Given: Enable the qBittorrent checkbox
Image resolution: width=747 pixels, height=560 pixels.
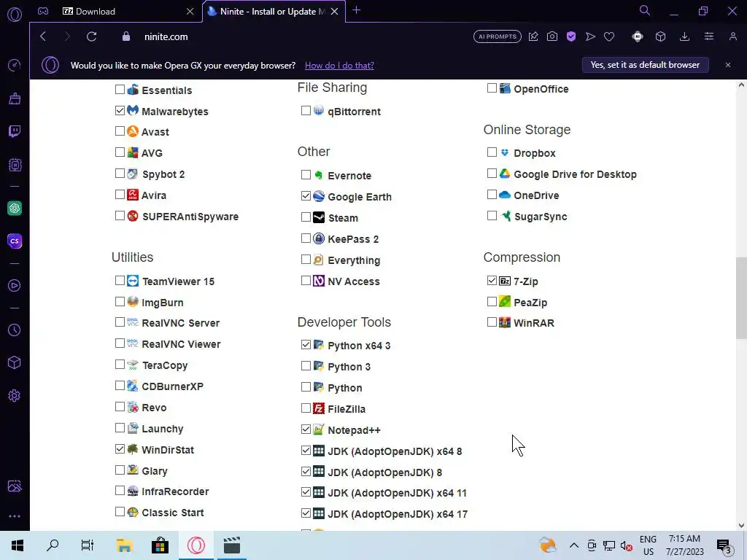Looking at the screenshot, I should point(306,111).
